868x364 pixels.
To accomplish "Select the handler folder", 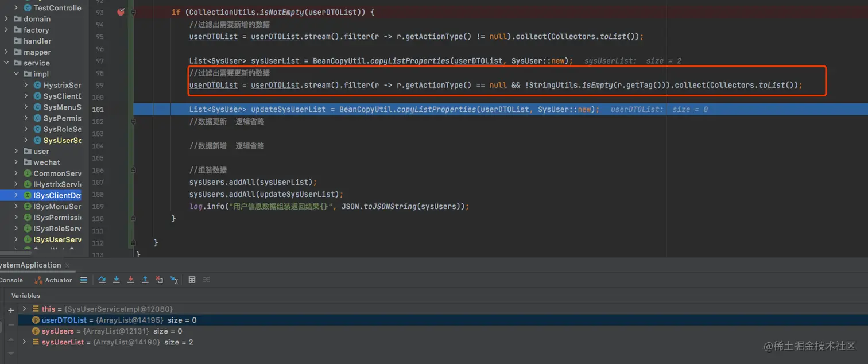I will pos(37,41).
